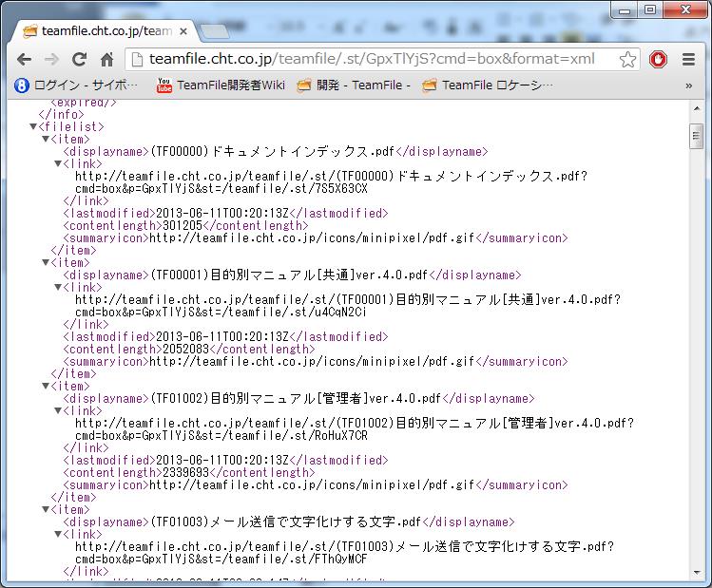Click the Forward navigation arrow

pyautogui.click(x=51, y=59)
